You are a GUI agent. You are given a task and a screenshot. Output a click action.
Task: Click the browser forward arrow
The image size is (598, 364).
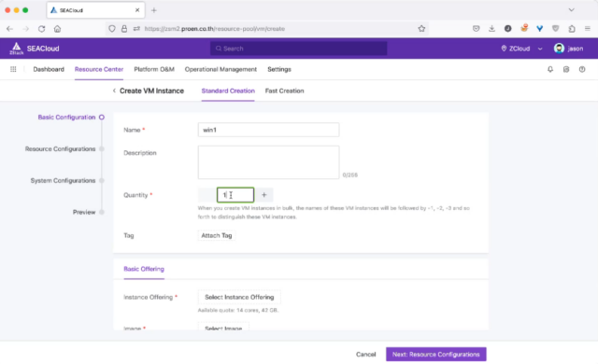pyautogui.click(x=26, y=29)
